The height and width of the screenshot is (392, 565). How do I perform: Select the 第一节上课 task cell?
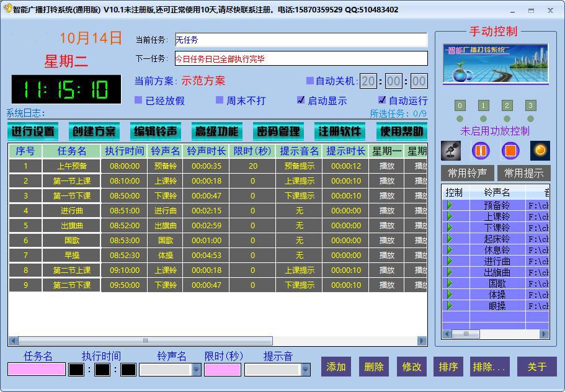click(71, 181)
